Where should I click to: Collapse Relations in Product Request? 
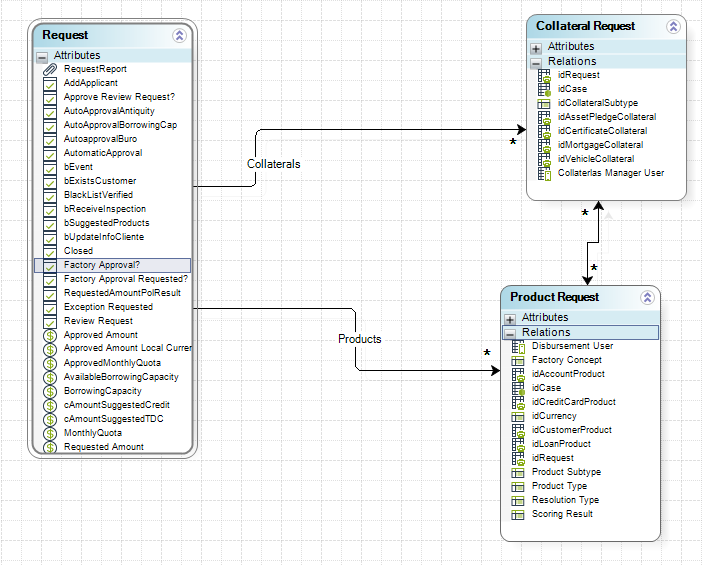(x=510, y=334)
